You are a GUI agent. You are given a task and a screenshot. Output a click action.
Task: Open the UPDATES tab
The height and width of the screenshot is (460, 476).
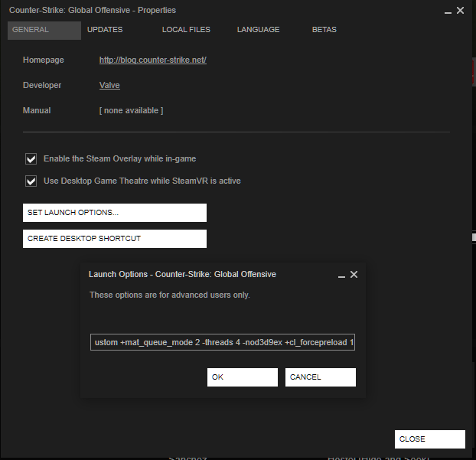pyautogui.click(x=105, y=30)
